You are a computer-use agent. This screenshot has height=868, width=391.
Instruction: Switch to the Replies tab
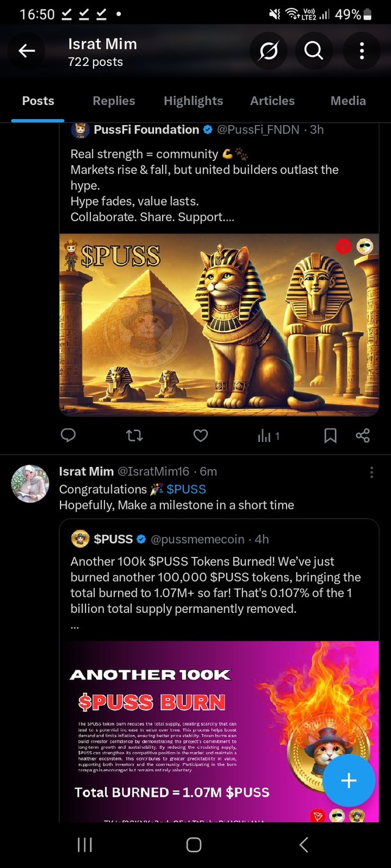[x=114, y=101]
